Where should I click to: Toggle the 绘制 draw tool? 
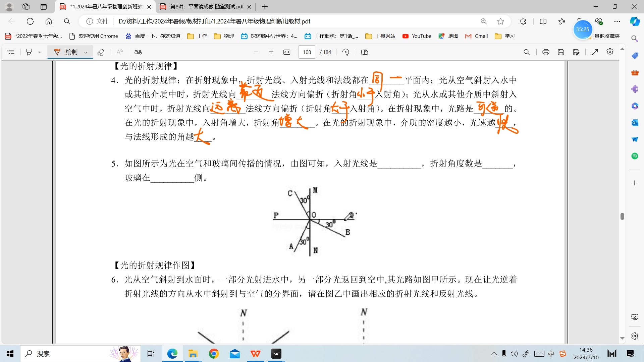pos(66,52)
